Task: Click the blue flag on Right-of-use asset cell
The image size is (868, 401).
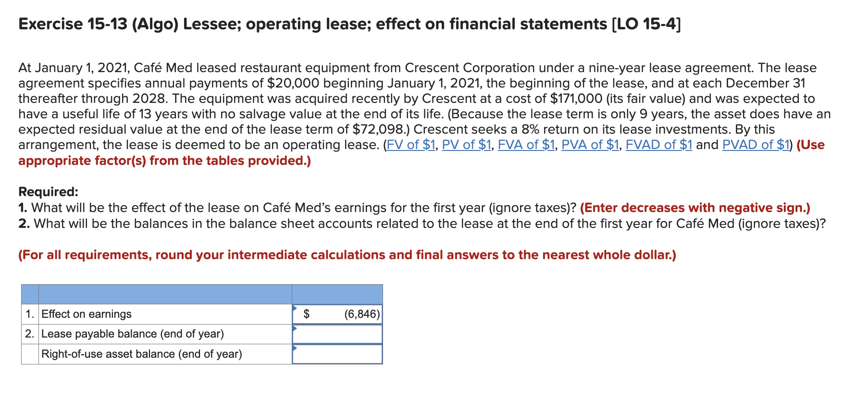Action: click(x=295, y=349)
